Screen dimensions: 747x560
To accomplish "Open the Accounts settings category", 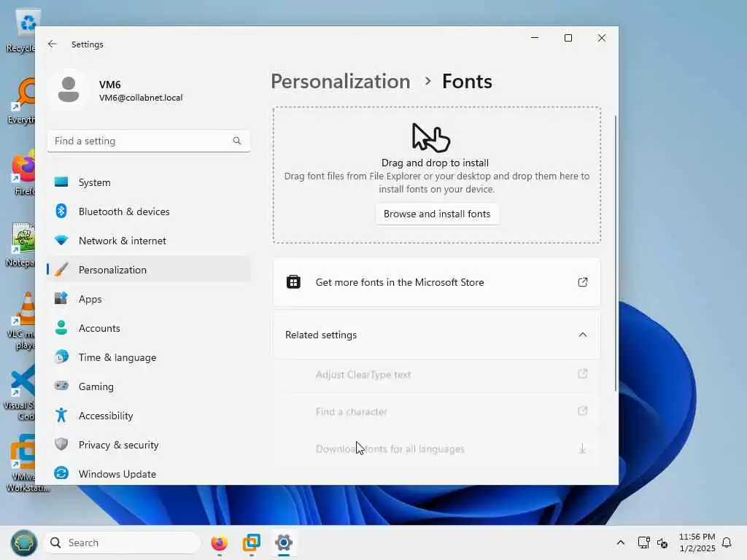I will coord(149,328).
